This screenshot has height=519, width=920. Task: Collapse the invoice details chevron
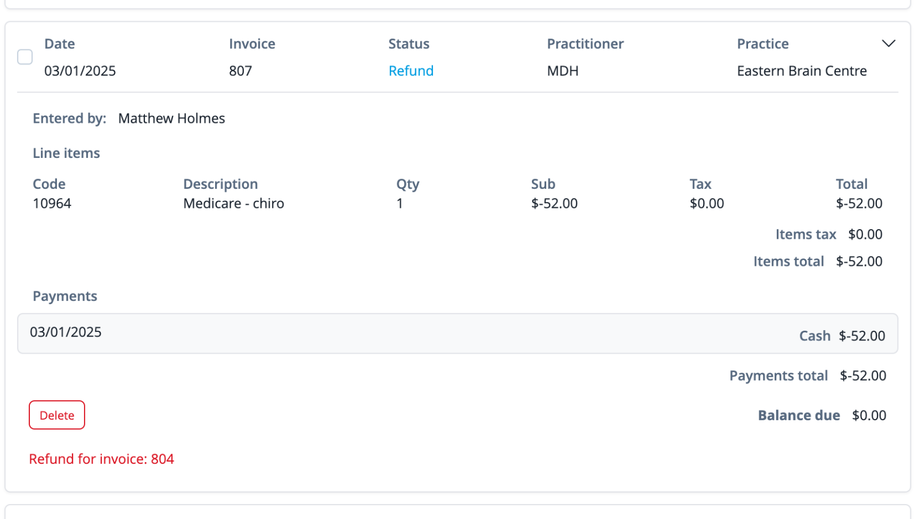888,44
